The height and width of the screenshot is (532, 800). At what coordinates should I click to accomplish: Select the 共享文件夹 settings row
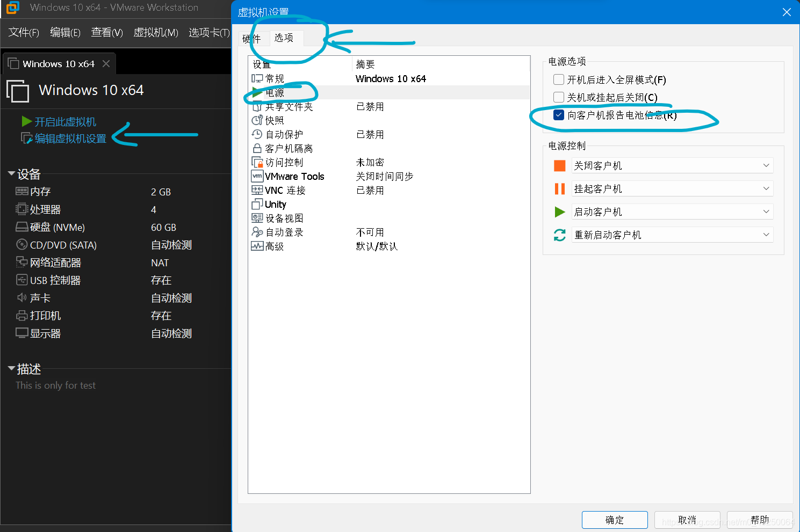tap(389, 106)
